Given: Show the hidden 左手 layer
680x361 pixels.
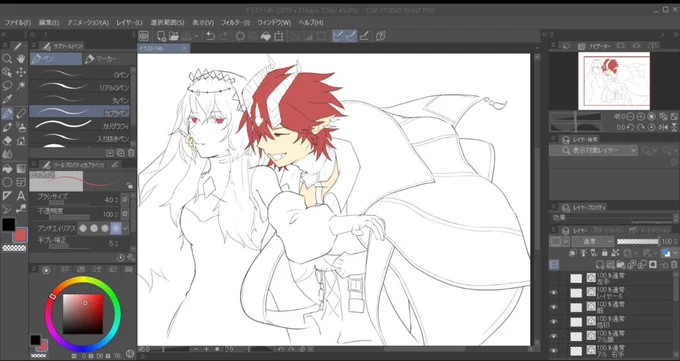Looking at the screenshot, I should (553, 279).
